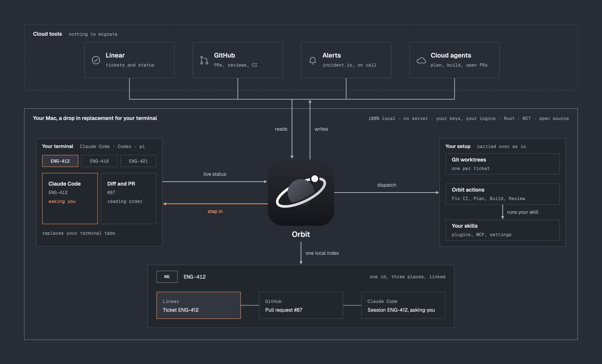Click the Linear checkmark circle icon
602x364 pixels.
click(x=96, y=60)
